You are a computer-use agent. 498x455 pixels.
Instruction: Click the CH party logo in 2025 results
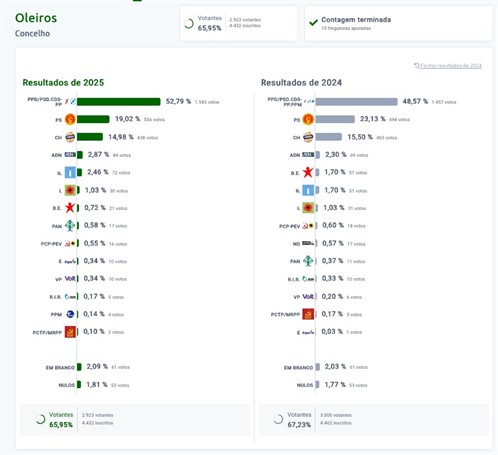(x=70, y=137)
